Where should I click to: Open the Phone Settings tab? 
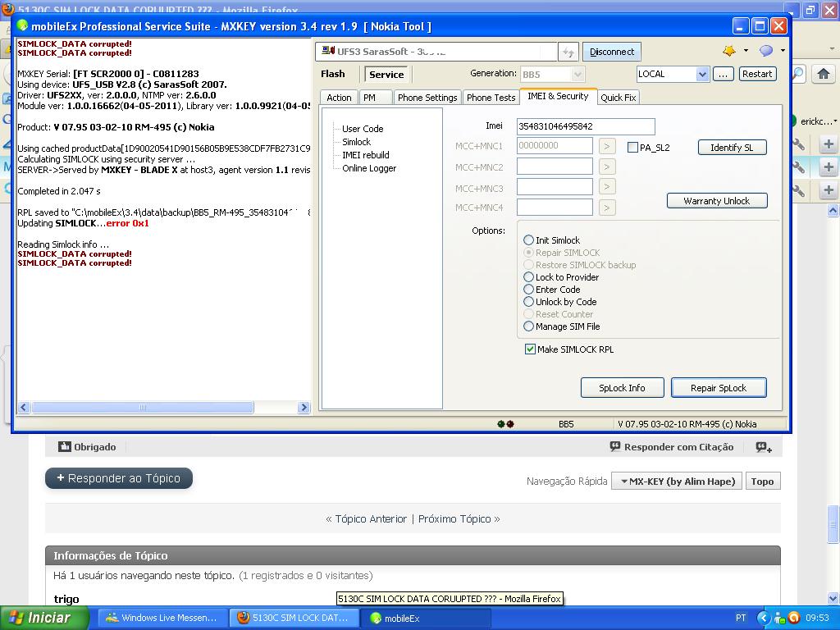(427, 98)
